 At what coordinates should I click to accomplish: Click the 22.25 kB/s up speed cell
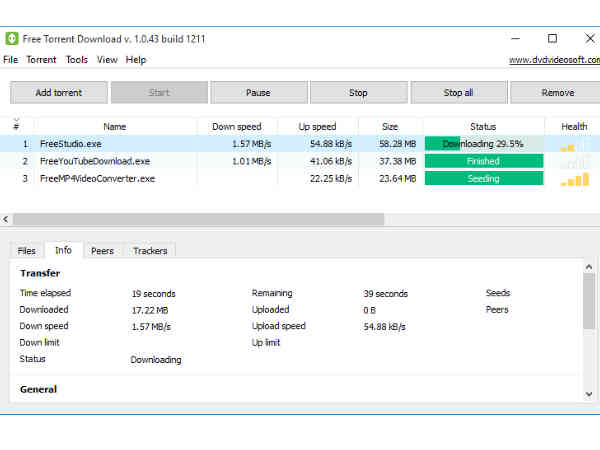[331, 178]
